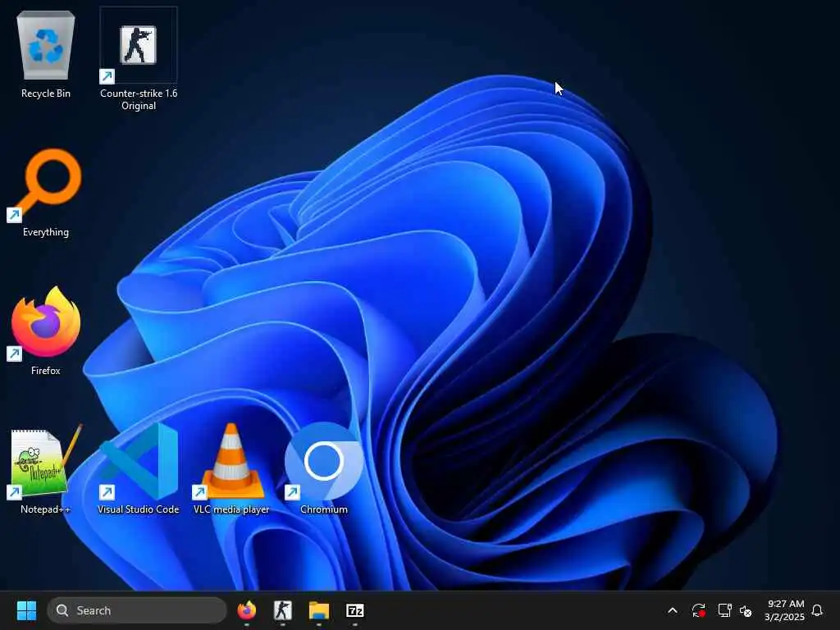Click the "Notepad++" label text
The image size is (840, 630).
coord(46,509)
